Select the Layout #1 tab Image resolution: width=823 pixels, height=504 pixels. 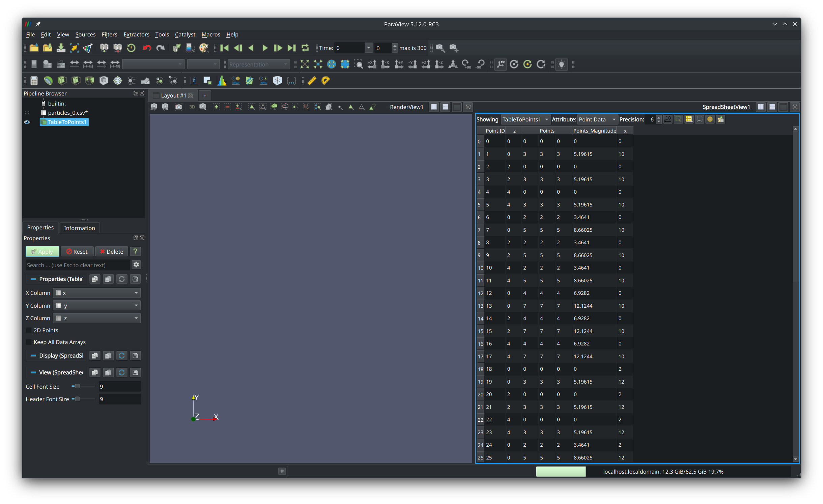(x=173, y=95)
